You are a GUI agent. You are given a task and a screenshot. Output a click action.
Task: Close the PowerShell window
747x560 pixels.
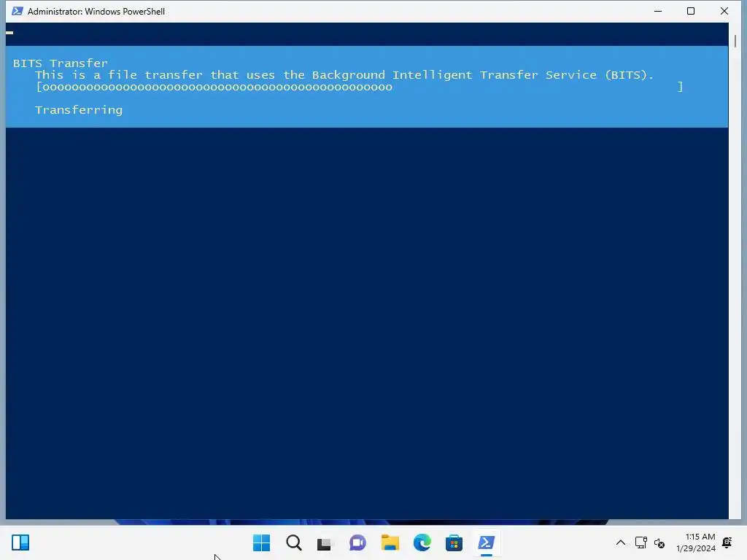(x=724, y=11)
